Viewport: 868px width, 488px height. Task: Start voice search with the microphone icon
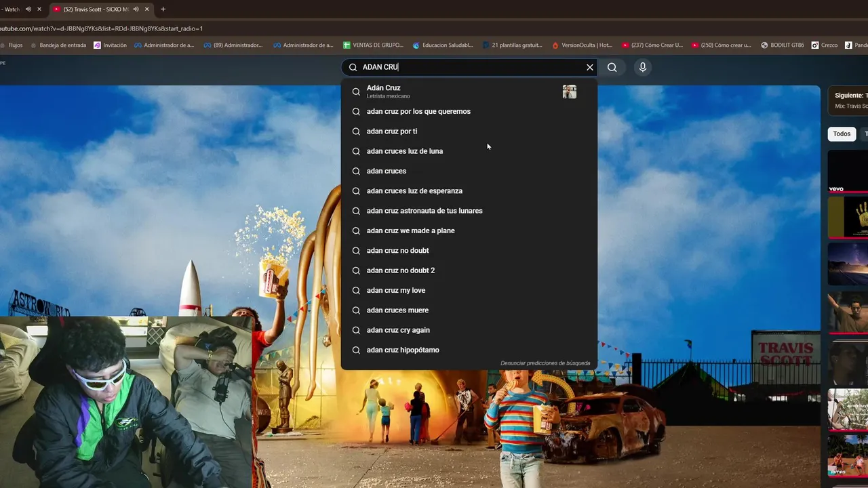tap(643, 67)
